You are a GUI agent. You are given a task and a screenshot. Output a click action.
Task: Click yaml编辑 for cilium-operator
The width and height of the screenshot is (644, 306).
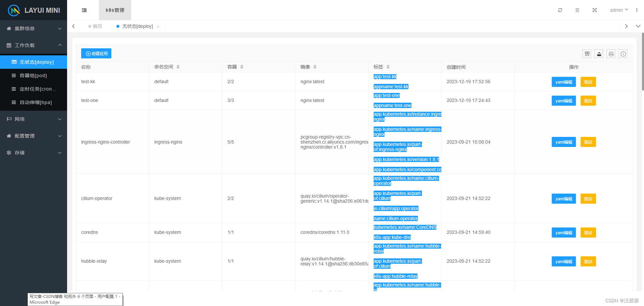click(x=564, y=199)
